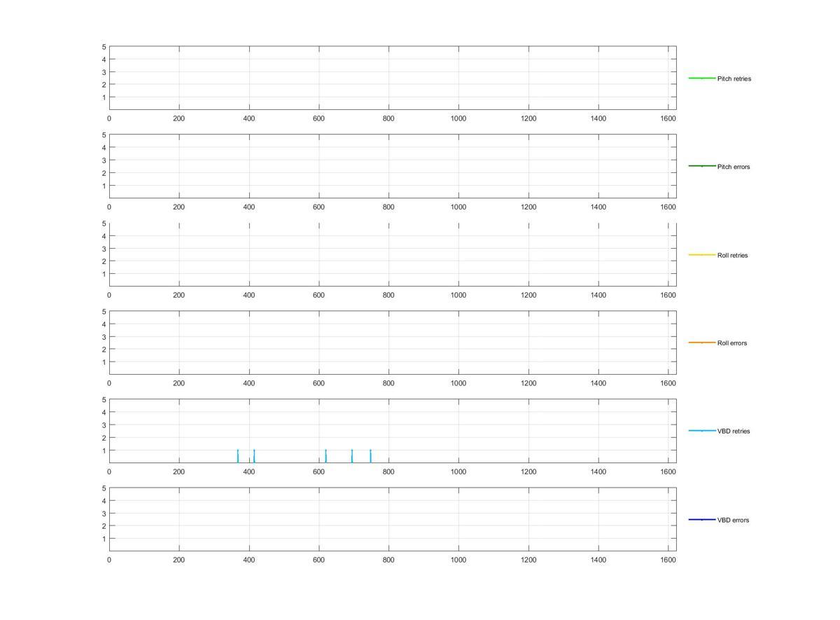Click x-axis tick 1400 under VBD errors plot

pyautogui.click(x=598, y=560)
